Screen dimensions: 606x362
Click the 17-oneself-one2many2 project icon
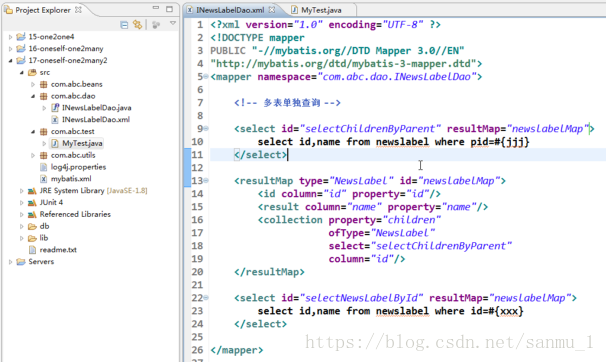[21, 60]
